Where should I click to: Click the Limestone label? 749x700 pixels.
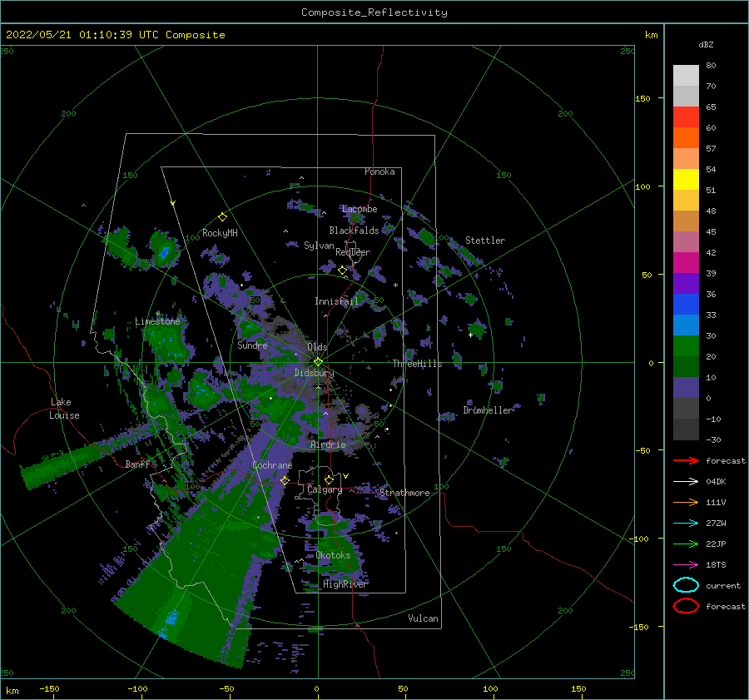click(157, 321)
